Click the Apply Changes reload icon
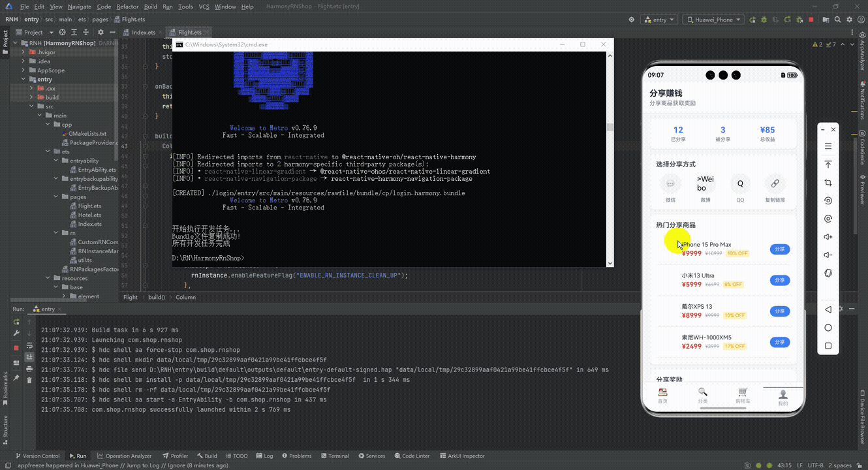This screenshot has width=868, height=470. click(x=787, y=20)
